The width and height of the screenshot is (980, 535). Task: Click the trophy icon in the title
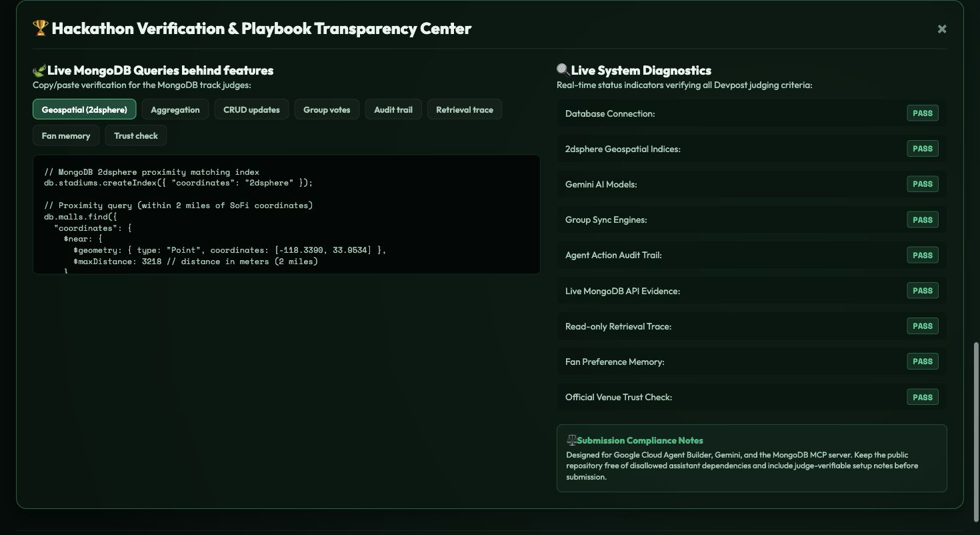[x=40, y=29]
